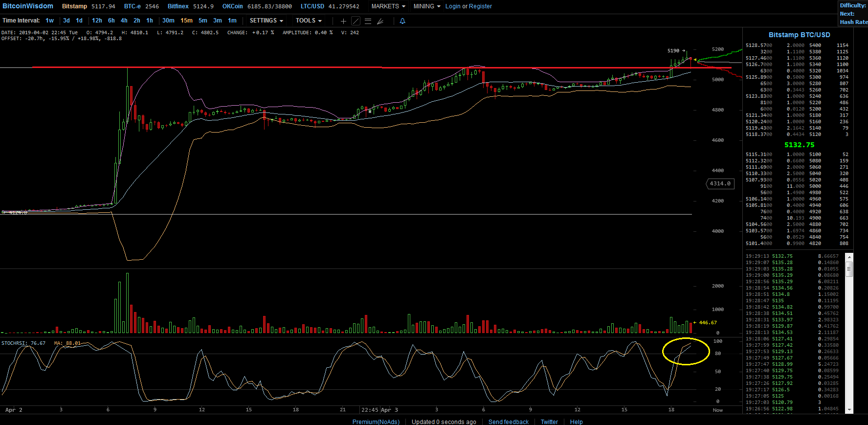Screen dimensions: 868x425
Task: Grab the trade list scrollbar thumb
Action: coord(849,269)
